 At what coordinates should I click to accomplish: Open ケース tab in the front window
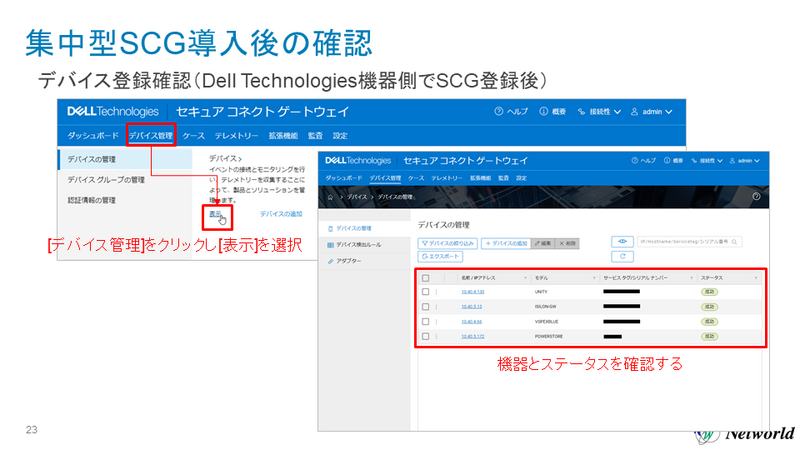(416, 178)
